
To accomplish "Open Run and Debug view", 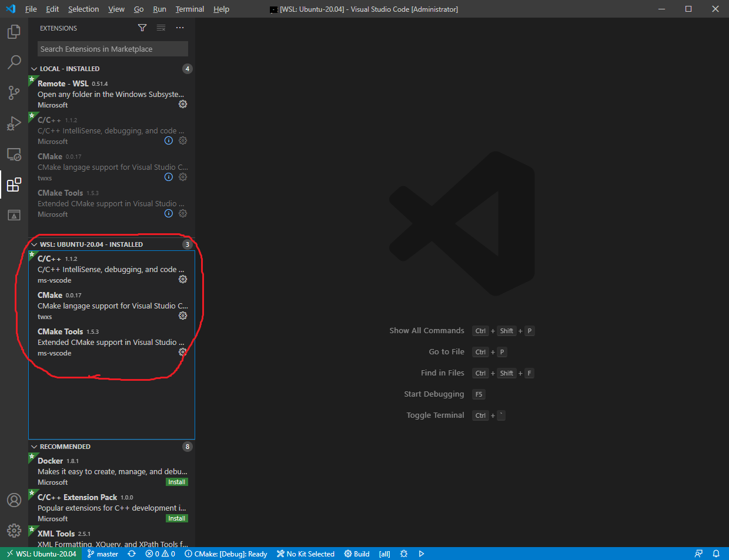I will click(14, 123).
